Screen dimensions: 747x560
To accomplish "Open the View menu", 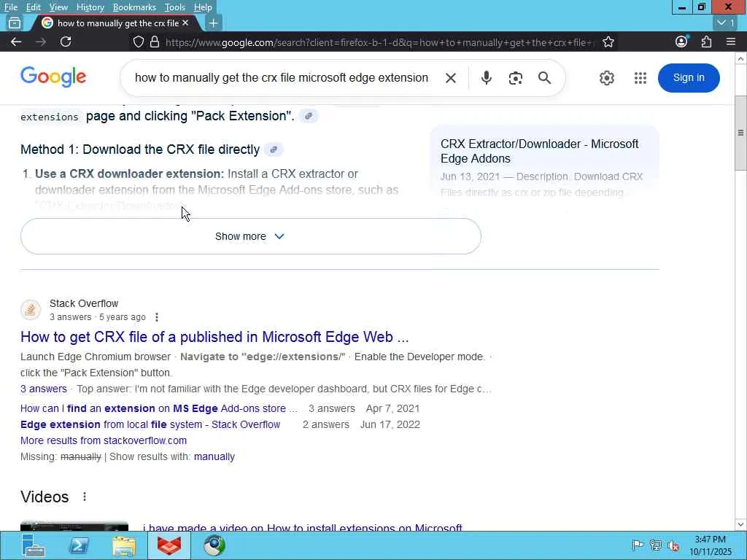I will (x=58, y=7).
